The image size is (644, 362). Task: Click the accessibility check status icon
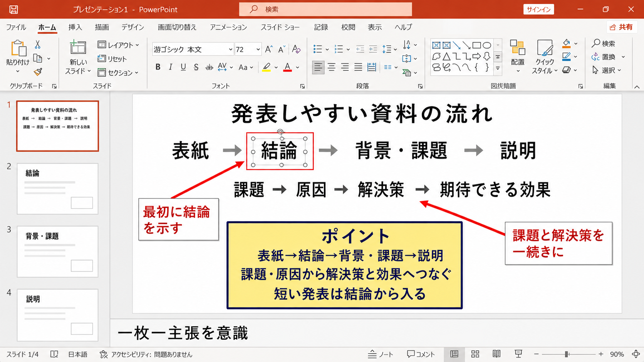pyautogui.click(x=103, y=354)
